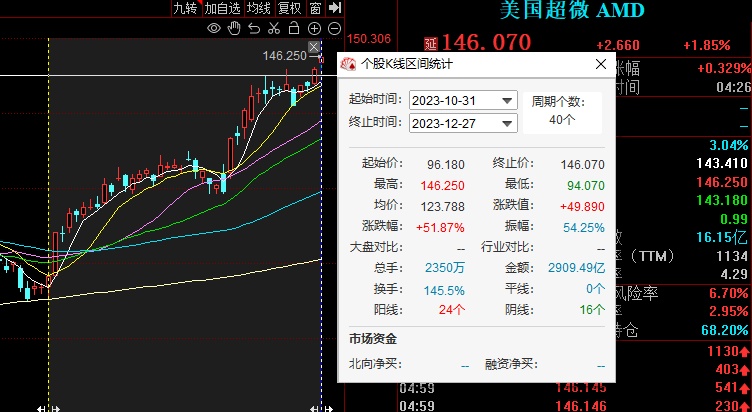
Task: Click the 窗 window toolbar button
Action: click(x=315, y=8)
